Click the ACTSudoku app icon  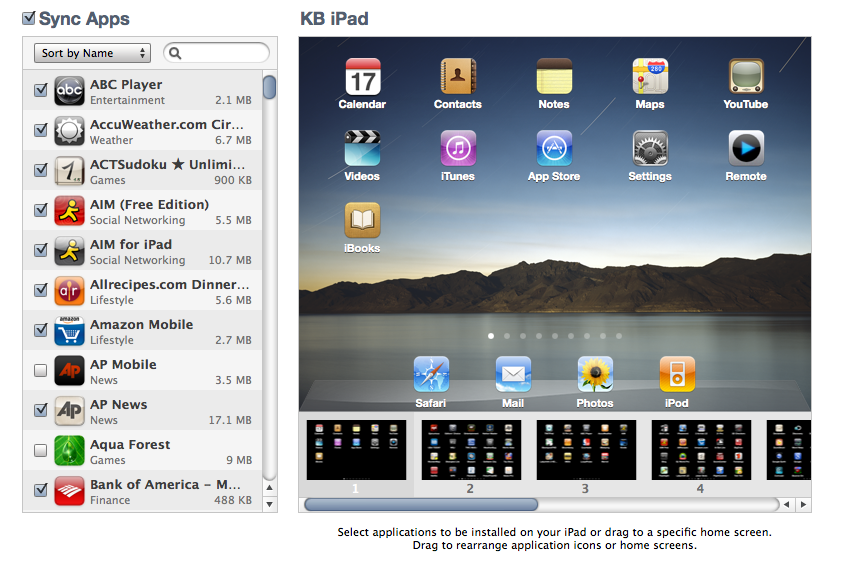click(x=70, y=170)
